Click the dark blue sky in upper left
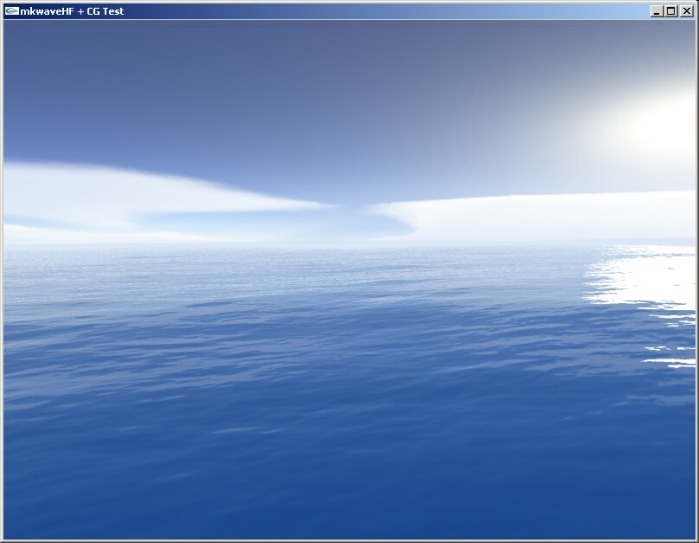 (x=80, y=70)
